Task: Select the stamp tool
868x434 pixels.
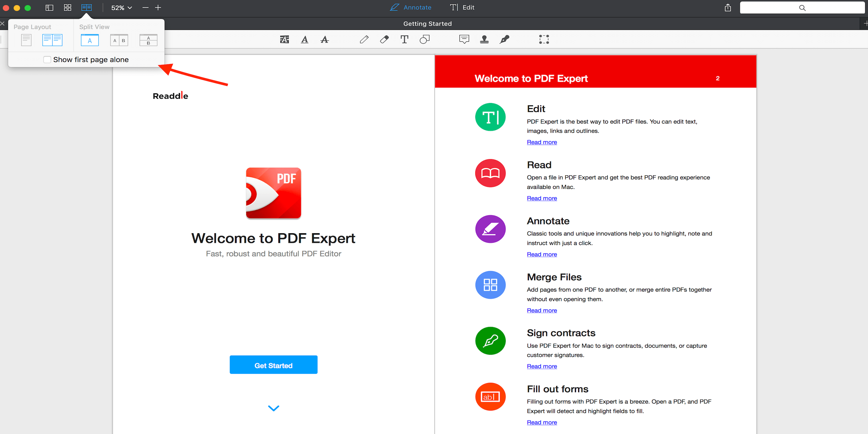Action: (484, 39)
